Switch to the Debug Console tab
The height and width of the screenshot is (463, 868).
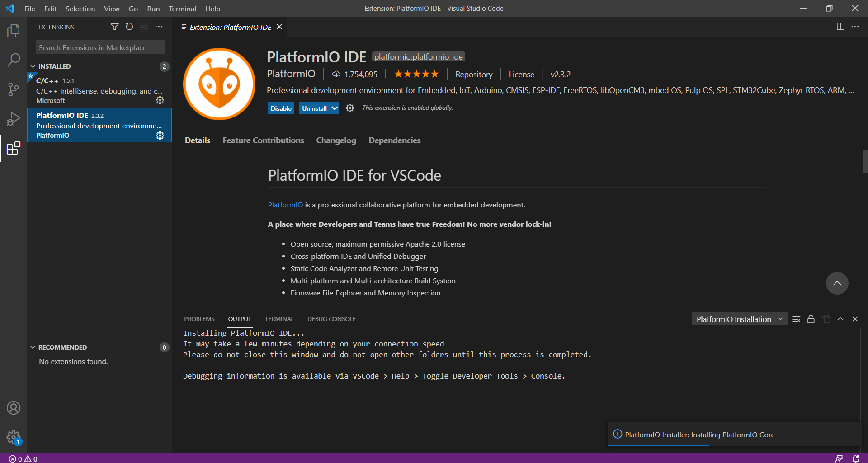click(331, 319)
